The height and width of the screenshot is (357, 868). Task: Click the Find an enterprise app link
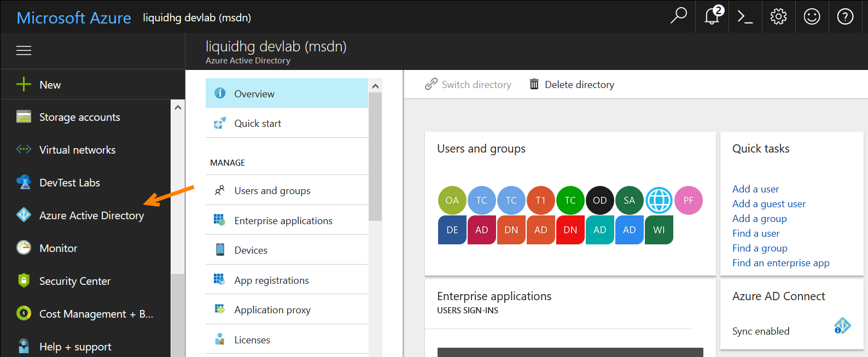pos(780,263)
